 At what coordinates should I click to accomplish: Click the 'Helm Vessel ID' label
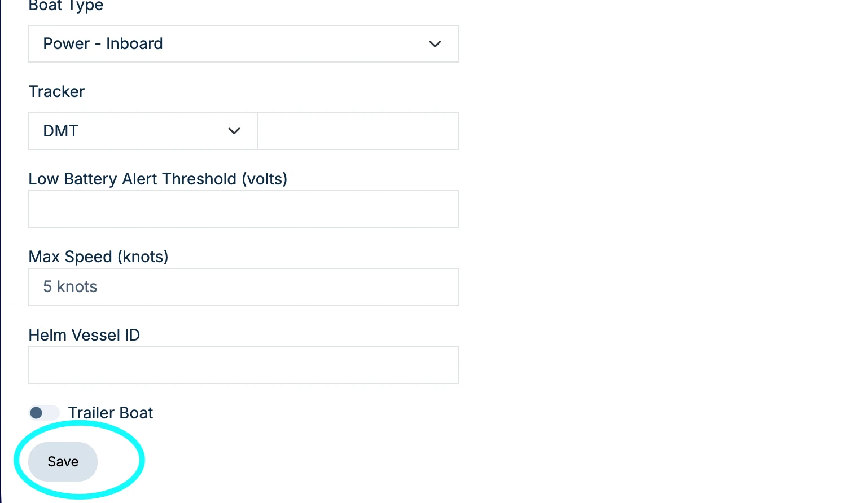[84, 335]
